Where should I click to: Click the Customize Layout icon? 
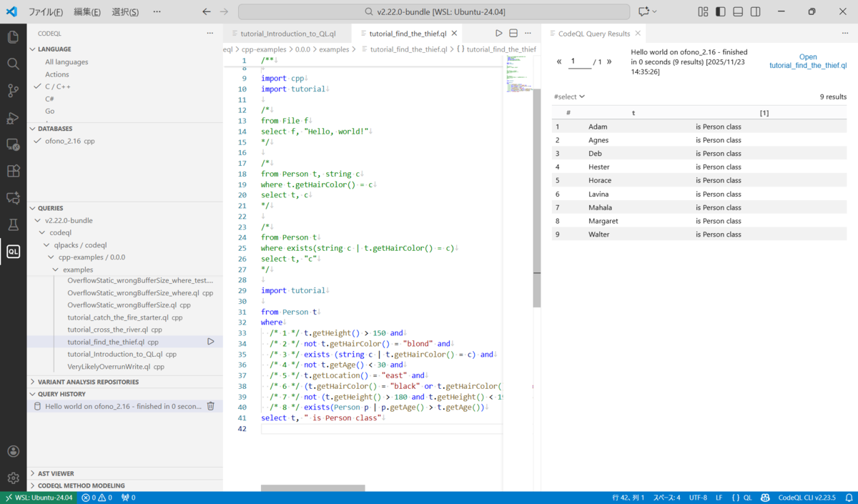pos(703,11)
